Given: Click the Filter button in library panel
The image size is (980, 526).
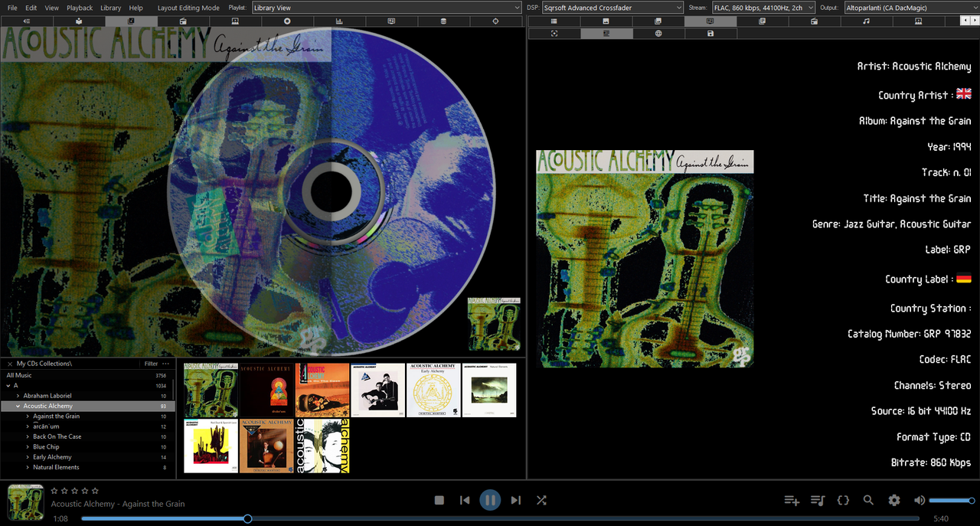Looking at the screenshot, I should [151, 364].
